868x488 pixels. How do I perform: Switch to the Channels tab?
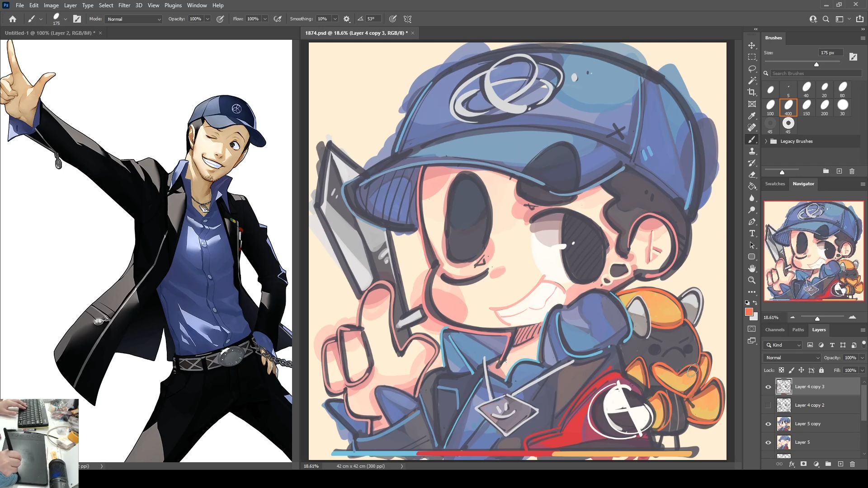pyautogui.click(x=775, y=329)
